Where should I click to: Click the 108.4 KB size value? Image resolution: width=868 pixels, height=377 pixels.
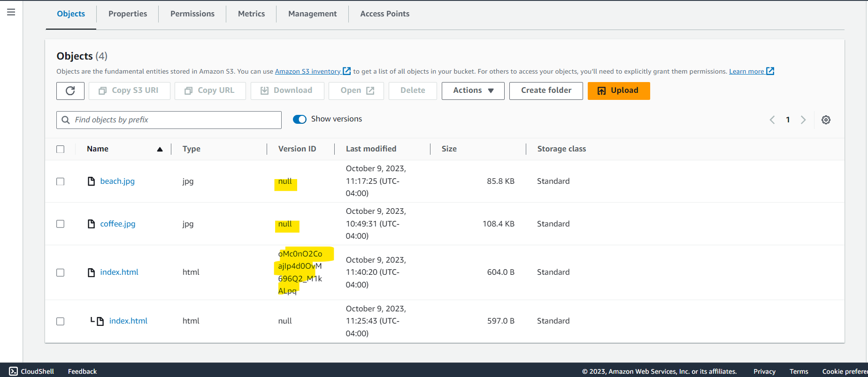[499, 224]
